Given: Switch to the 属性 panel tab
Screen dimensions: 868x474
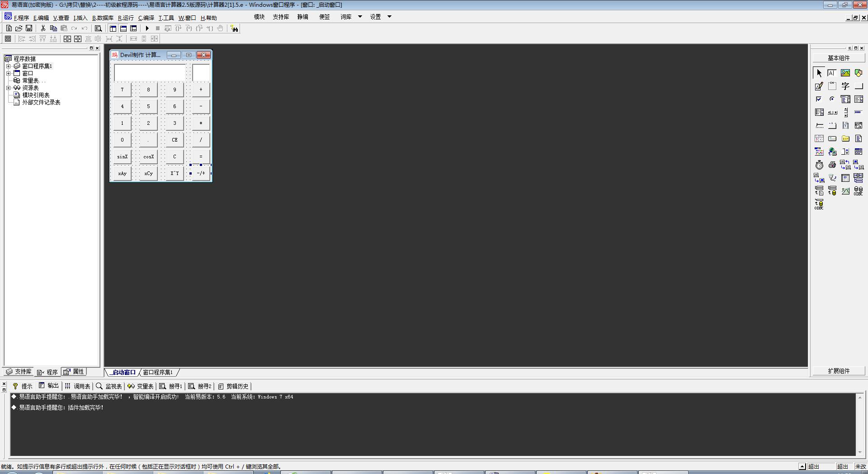Looking at the screenshot, I should (x=74, y=371).
